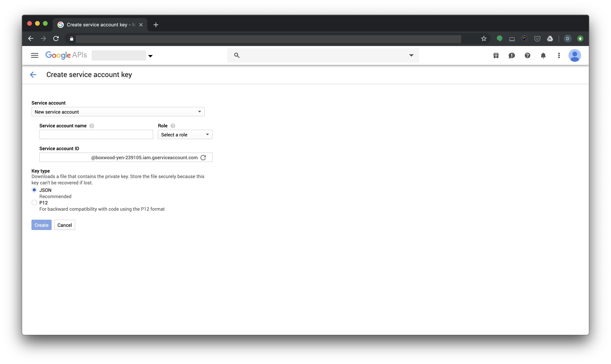Click the help question mark icon
This screenshot has height=364, width=611.
[527, 55]
